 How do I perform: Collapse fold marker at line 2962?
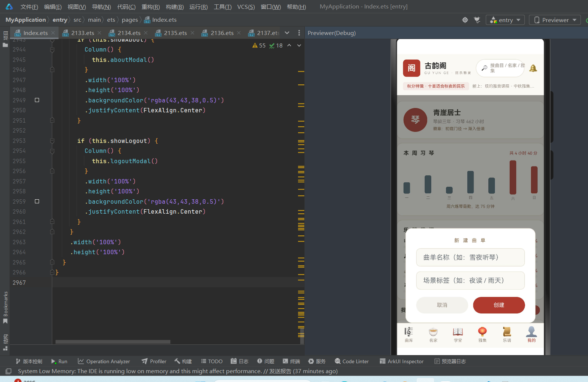[x=52, y=232]
